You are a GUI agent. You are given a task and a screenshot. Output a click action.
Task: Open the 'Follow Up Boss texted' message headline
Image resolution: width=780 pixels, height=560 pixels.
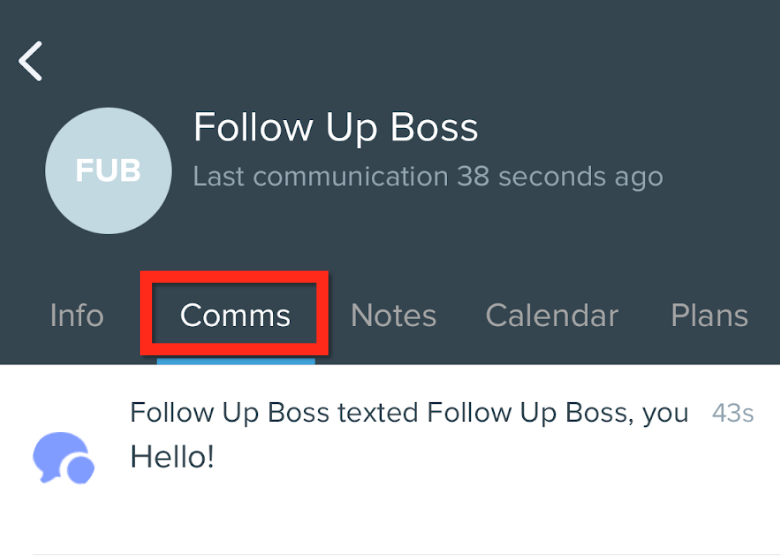click(x=409, y=413)
